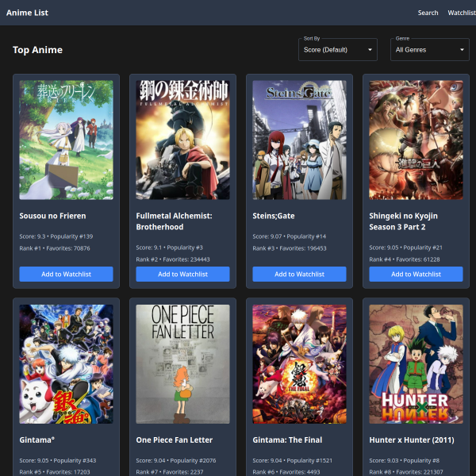This screenshot has width=476, height=476.
Task: Open the Fullmetal Alchemist poster image
Action: coord(182,140)
